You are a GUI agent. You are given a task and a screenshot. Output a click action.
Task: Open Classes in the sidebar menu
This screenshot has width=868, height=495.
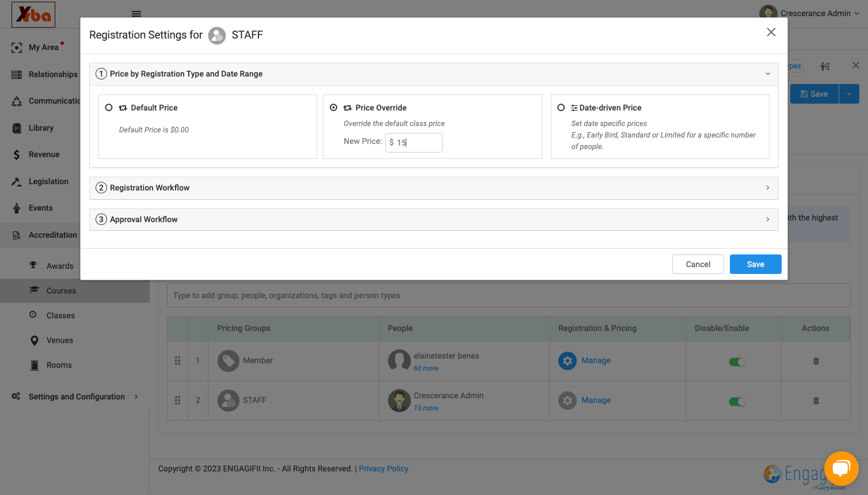coord(60,315)
